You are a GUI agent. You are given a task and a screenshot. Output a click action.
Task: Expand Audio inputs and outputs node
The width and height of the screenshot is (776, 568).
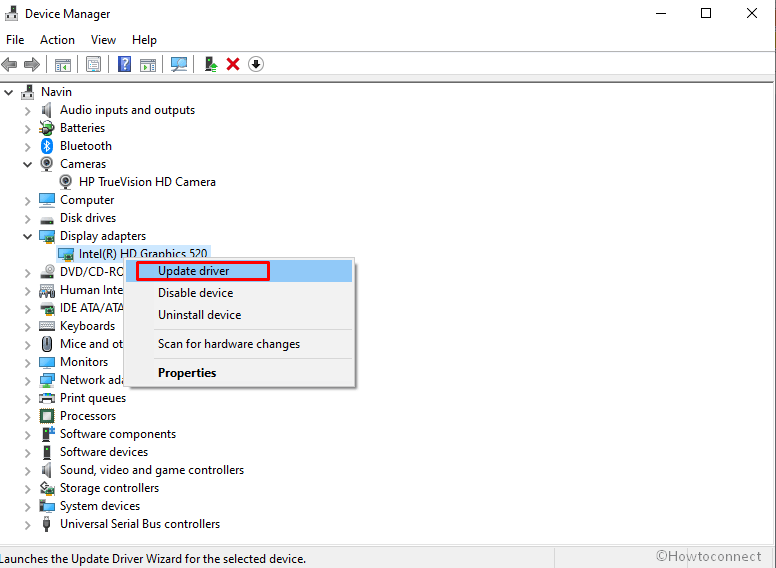(28, 111)
